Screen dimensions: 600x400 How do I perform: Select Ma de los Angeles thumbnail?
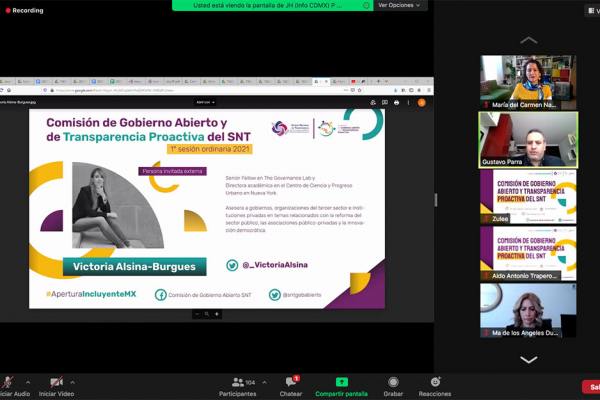(528, 310)
